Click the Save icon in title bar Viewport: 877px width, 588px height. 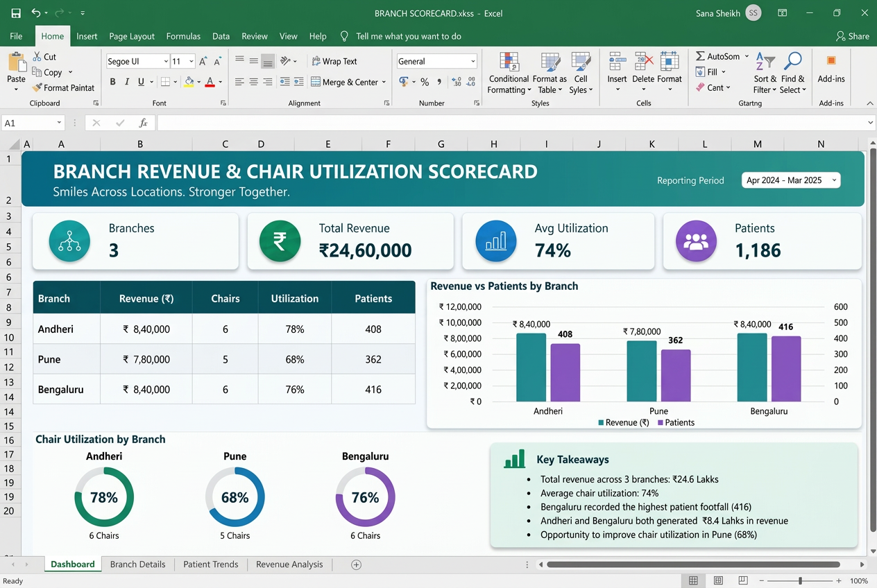click(x=15, y=13)
